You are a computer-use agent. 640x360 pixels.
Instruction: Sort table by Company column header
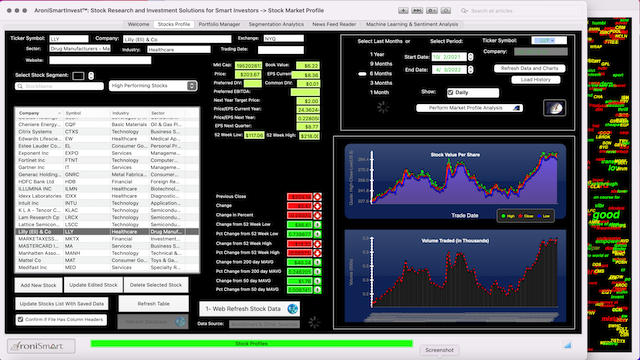(x=40, y=113)
